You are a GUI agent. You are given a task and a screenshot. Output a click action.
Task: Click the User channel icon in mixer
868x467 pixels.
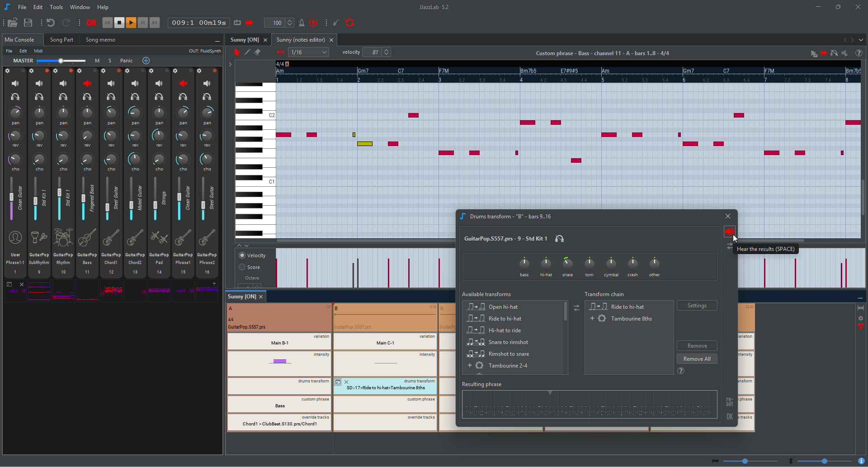point(15,237)
